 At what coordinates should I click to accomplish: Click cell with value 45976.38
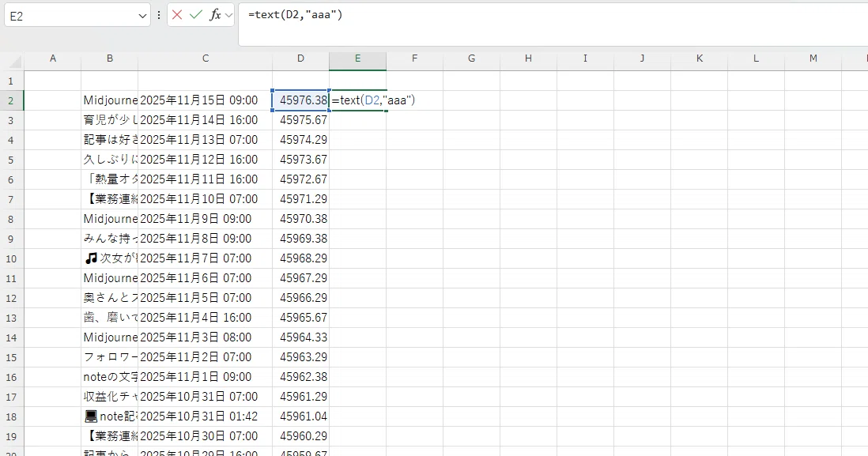pyautogui.click(x=300, y=100)
